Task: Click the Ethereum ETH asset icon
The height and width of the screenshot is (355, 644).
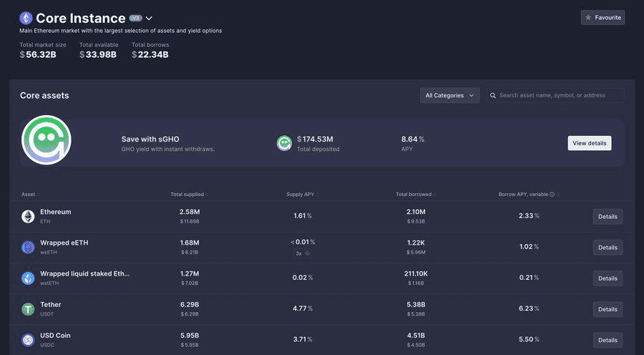Action: point(28,216)
